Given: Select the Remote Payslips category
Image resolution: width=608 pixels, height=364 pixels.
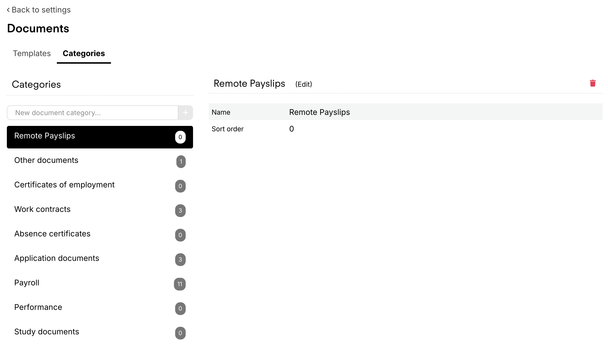Looking at the screenshot, I should click(x=100, y=137).
